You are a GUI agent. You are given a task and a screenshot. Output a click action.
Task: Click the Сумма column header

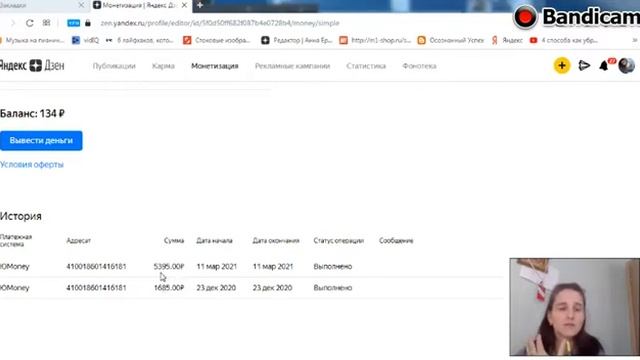[x=174, y=241]
